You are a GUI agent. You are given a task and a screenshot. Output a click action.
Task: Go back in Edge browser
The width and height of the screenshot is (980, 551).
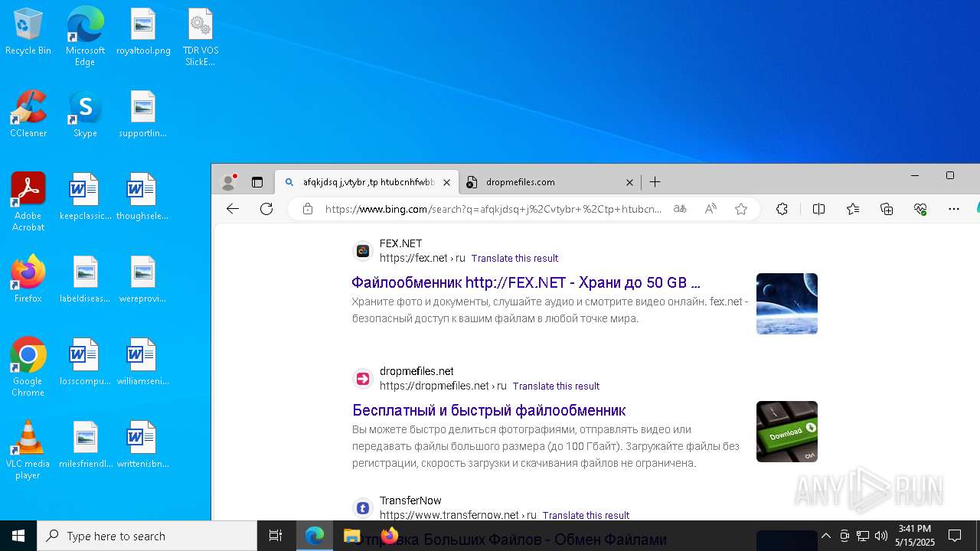tap(233, 209)
